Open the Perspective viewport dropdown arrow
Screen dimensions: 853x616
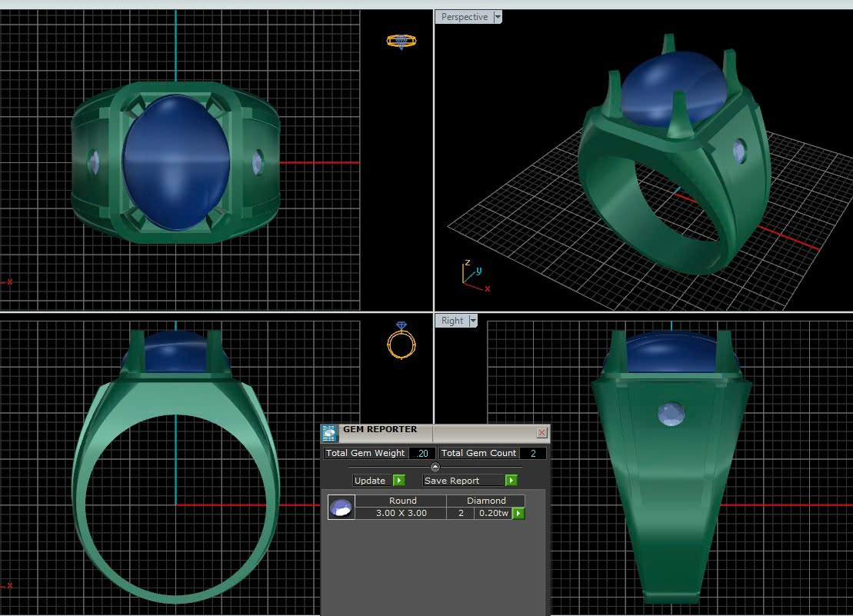498,17
